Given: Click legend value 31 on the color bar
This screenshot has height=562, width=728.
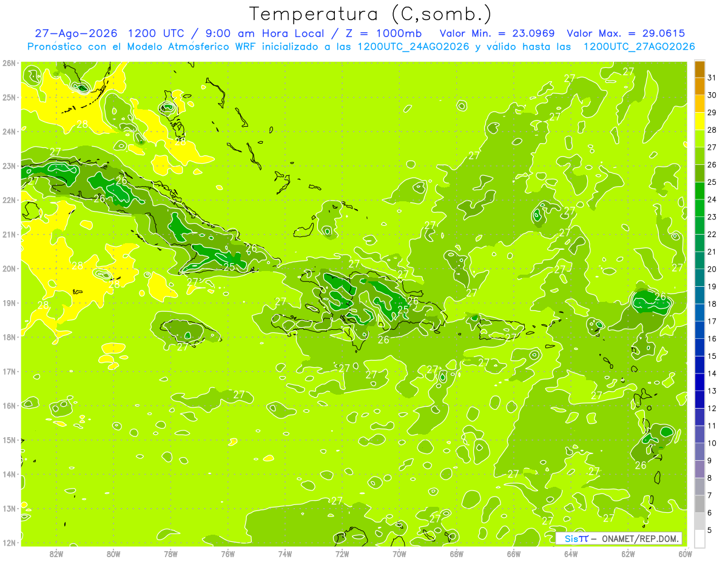Looking at the screenshot, I should [712, 78].
